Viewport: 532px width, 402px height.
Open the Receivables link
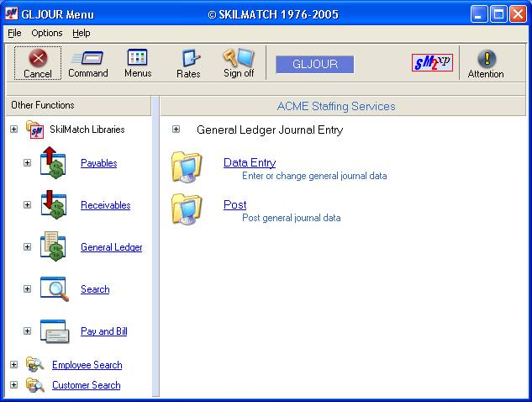click(106, 205)
